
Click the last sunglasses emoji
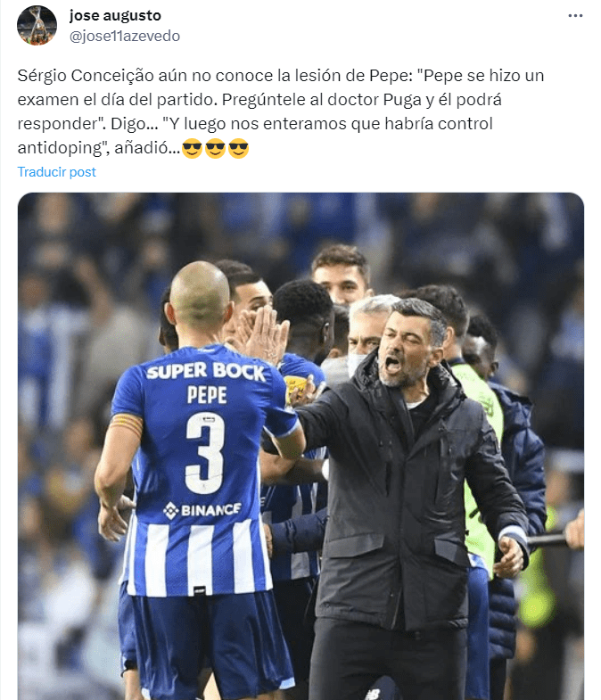pyautogui.click(x=238, y=148)
